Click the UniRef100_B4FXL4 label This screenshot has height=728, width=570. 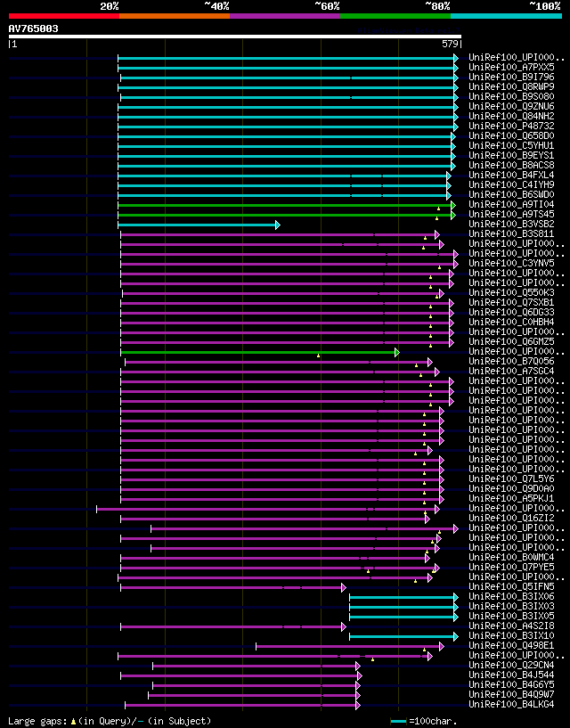click(511, 175)
